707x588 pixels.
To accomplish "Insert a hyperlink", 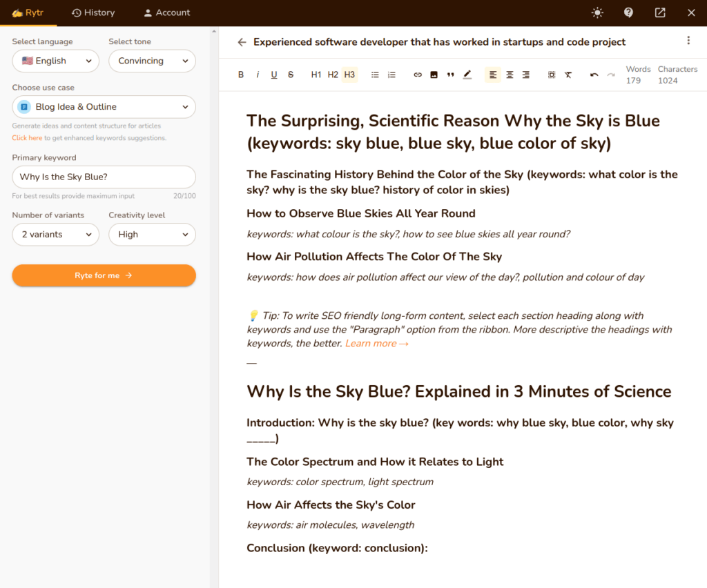I will 418,75.
